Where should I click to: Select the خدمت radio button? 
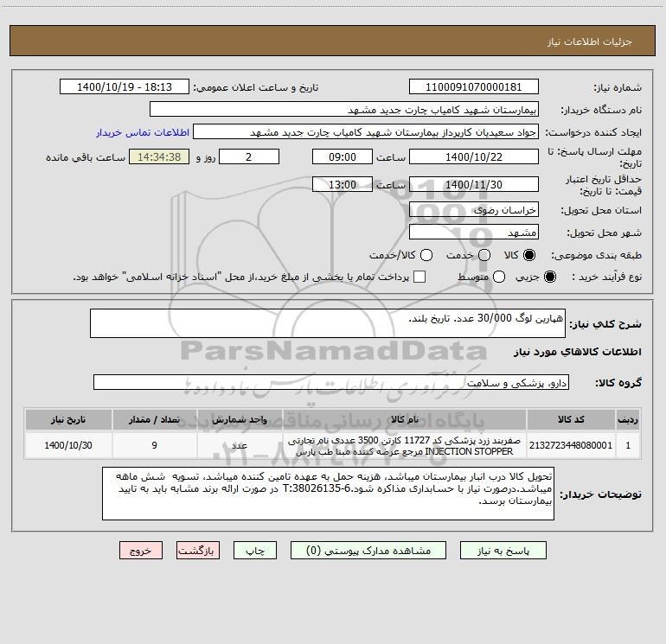click(484, 255)
